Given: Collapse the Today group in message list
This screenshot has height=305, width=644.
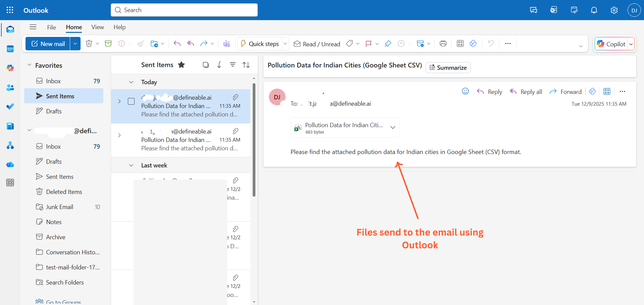Looking at the screenshot, I should tap(131, 82).
